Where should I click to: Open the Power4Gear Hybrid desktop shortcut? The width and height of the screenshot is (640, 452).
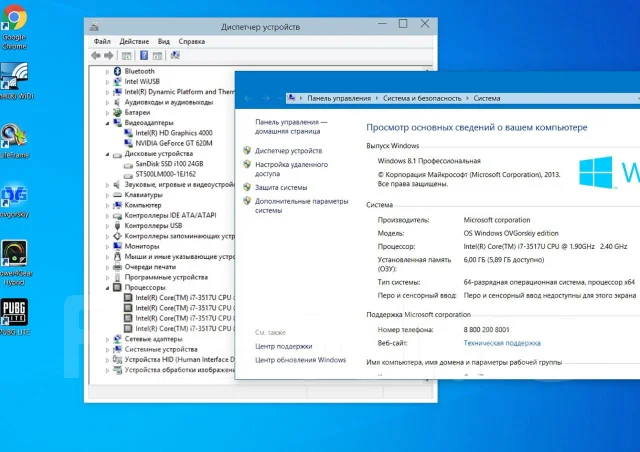[15, 263]
